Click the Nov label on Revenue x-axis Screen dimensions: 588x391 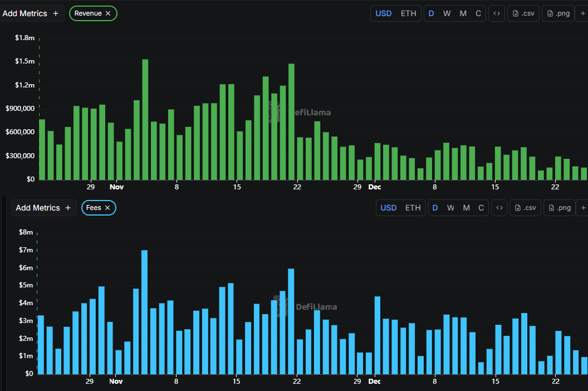pyautogui.click(x=116, y=187)
